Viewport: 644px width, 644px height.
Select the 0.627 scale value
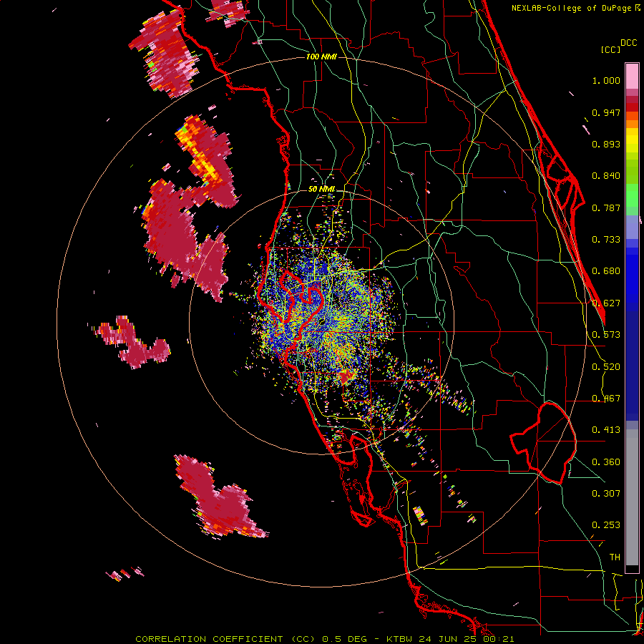point(606,303)
